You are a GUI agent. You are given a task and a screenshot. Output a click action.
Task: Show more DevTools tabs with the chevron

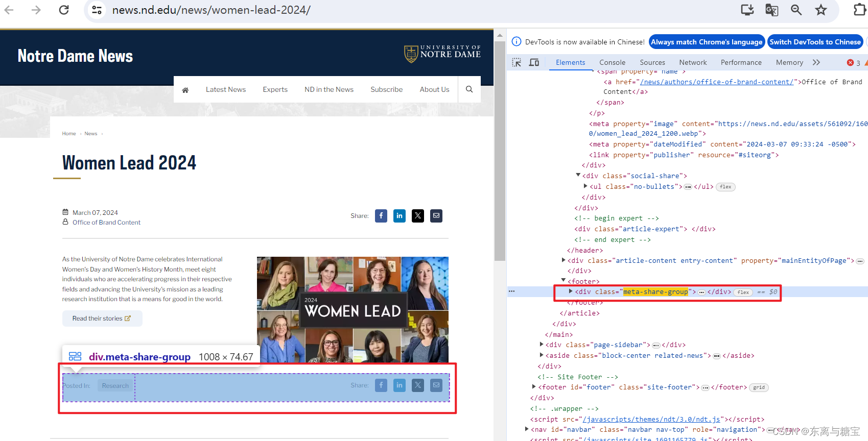(816, 62)
